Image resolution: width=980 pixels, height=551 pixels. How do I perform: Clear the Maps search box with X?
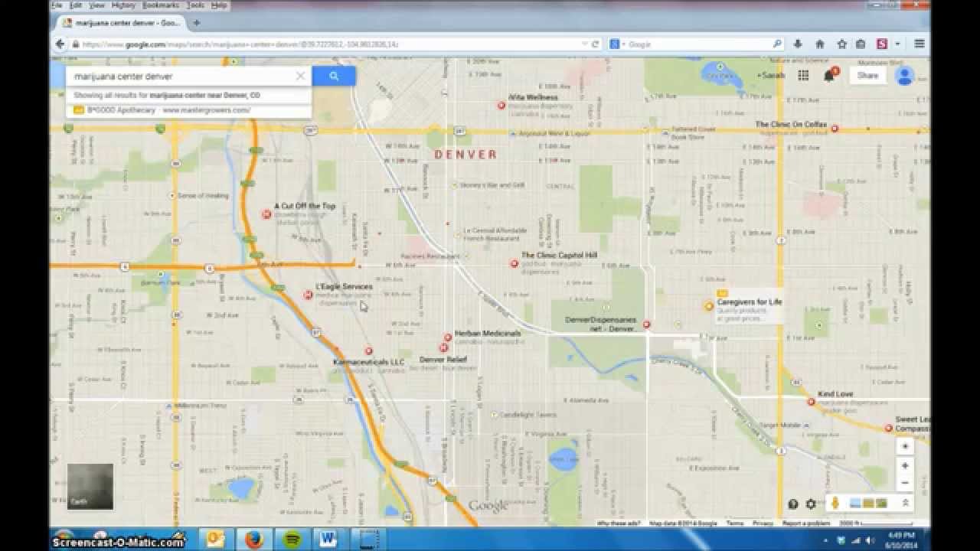tap(300, 76)
